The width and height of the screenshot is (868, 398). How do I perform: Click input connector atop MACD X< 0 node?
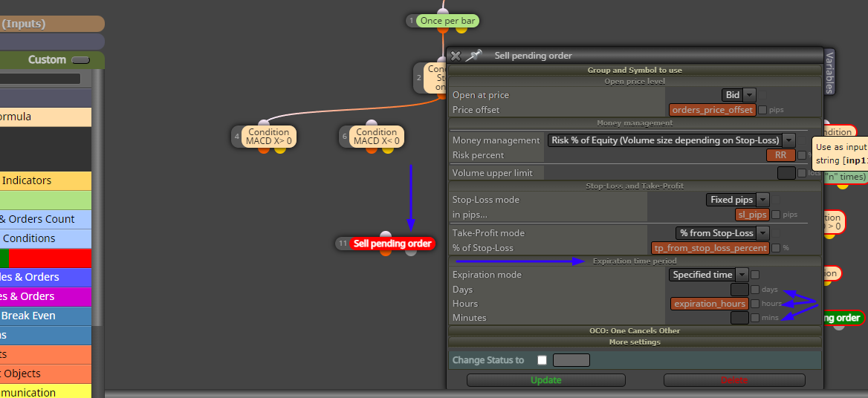pos(372,124)
